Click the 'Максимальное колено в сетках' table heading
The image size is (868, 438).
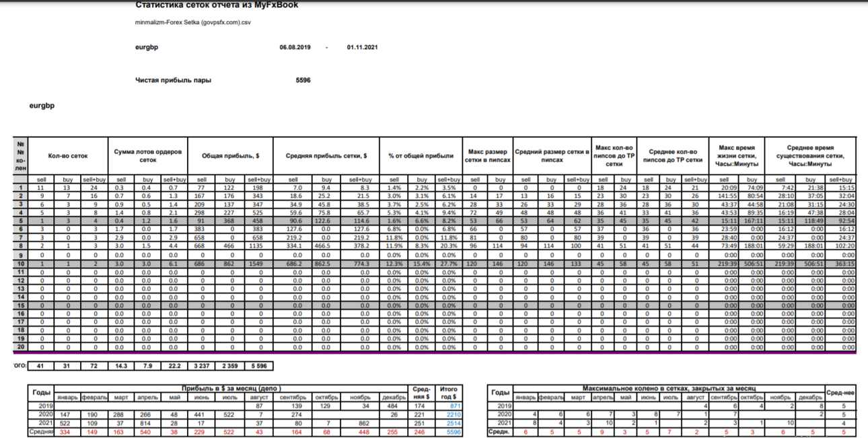point(669,388)
